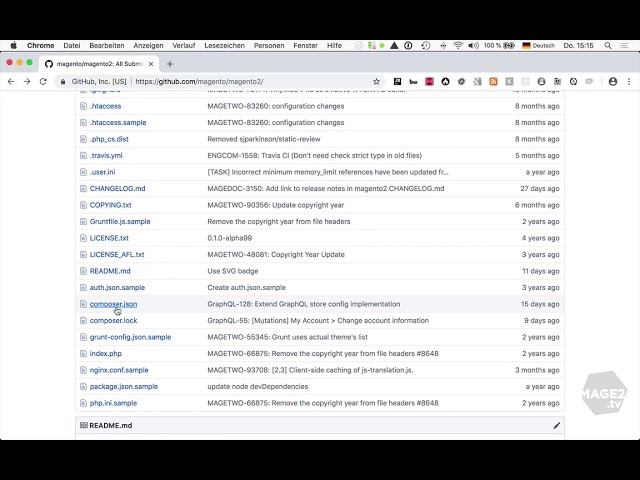Screen dimensions: 640x480
Task: Open the Fenster menu
Action: click(x=305, y=45)
